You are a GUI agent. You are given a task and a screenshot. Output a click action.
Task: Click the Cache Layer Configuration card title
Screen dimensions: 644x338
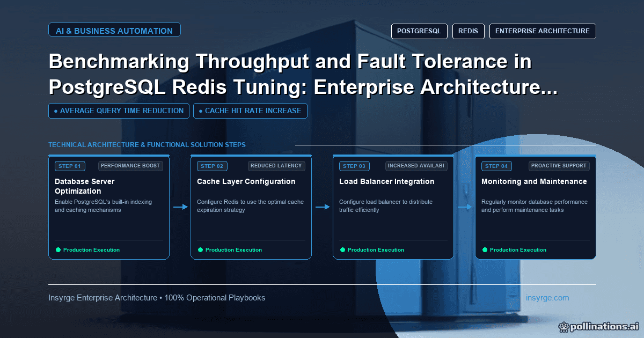pos(246,181)
